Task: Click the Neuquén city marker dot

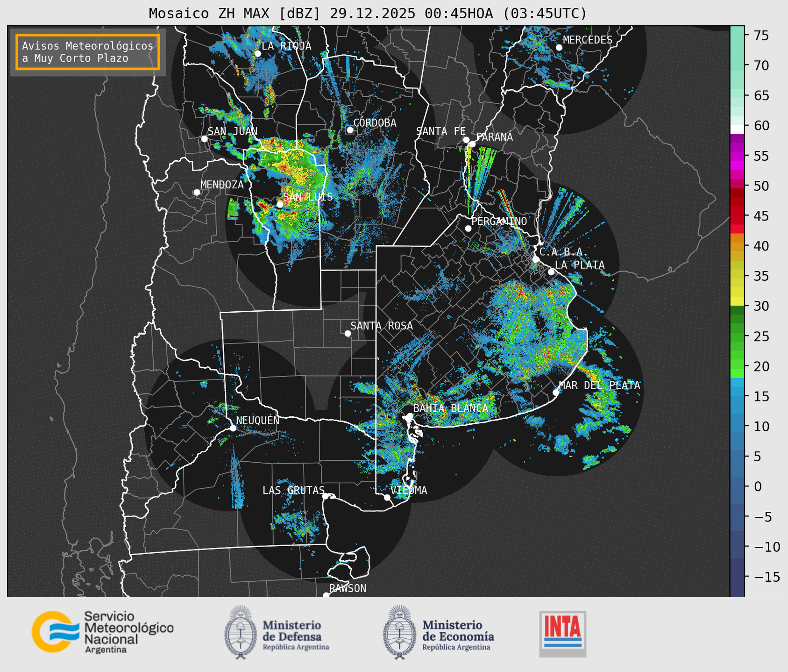Action: click(x=233, y=428)
